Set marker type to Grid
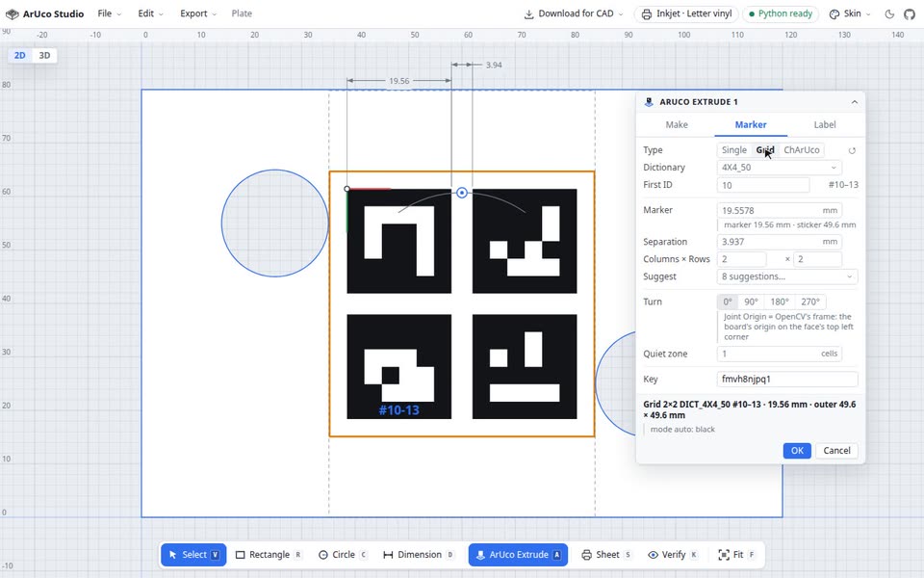The width and height of the screenshot is (924, 578). click(765, 150)
